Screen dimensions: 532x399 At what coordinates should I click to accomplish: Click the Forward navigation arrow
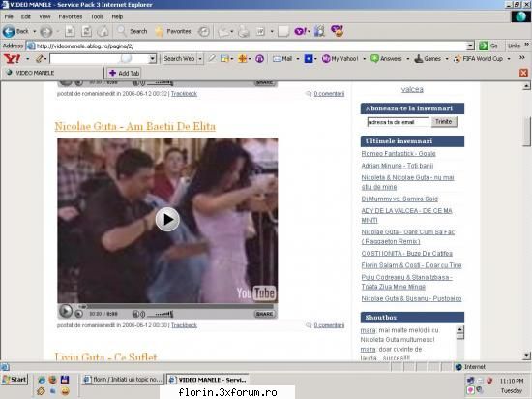point(46,32)
